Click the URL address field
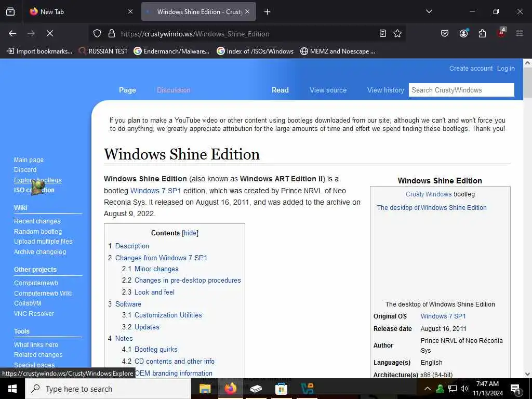This screenshot has width=532, height=399. [x=248, y=34]
